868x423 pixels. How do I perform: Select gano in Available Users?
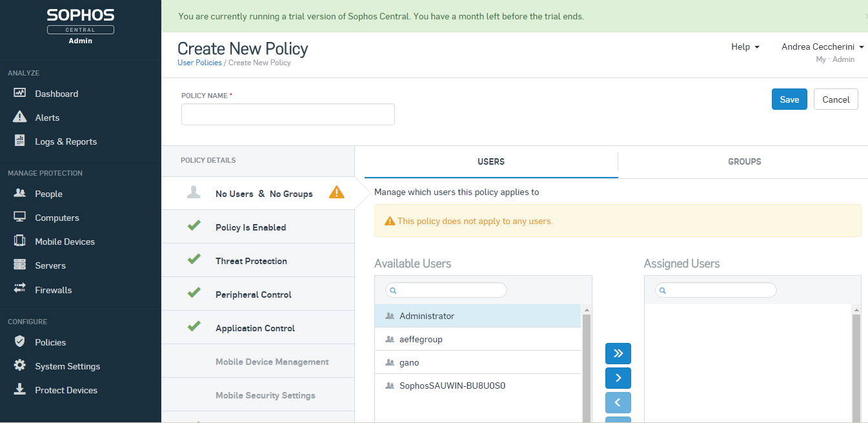point(478,362)
